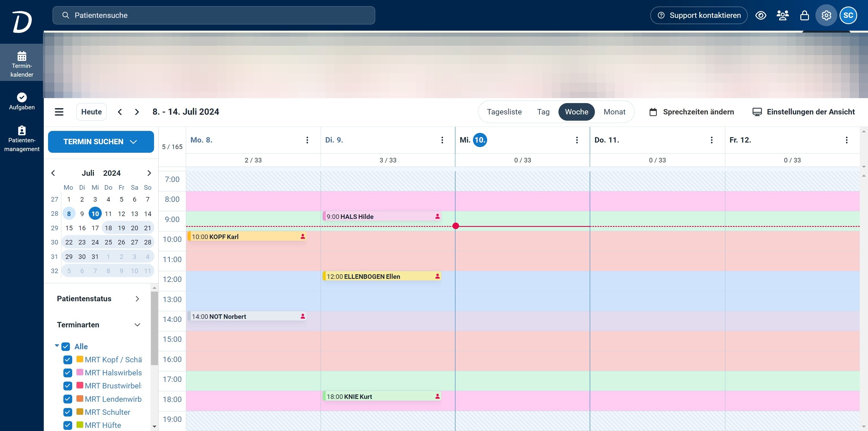Click the lock icon in header
Screen dimensions: 868x431
[x=804, y=16]
